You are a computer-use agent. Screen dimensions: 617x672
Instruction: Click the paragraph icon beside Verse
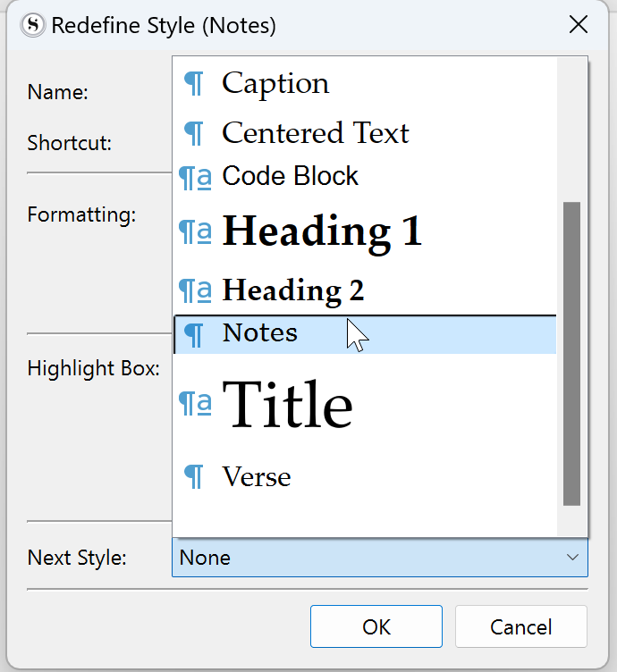coord(193,477)
